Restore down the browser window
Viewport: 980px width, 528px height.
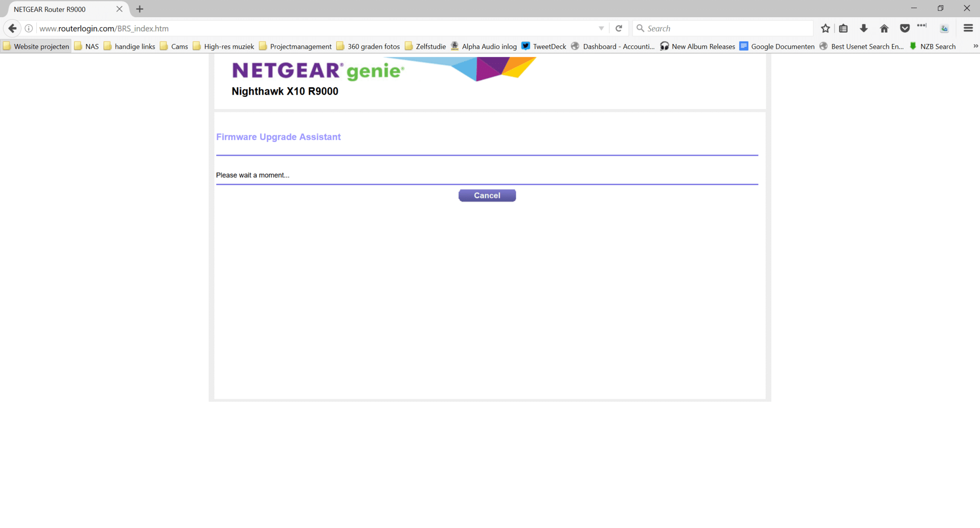click(x=940, y=8)
